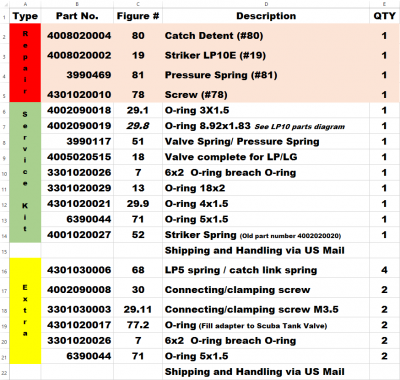Select figure 77.2 cell
The image size is (400, 380).
point(138,325)
